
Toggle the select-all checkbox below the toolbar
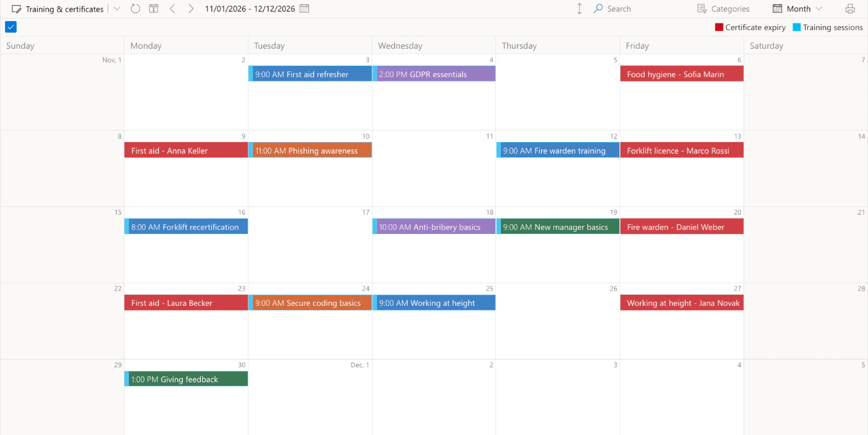tap(11, 27)
